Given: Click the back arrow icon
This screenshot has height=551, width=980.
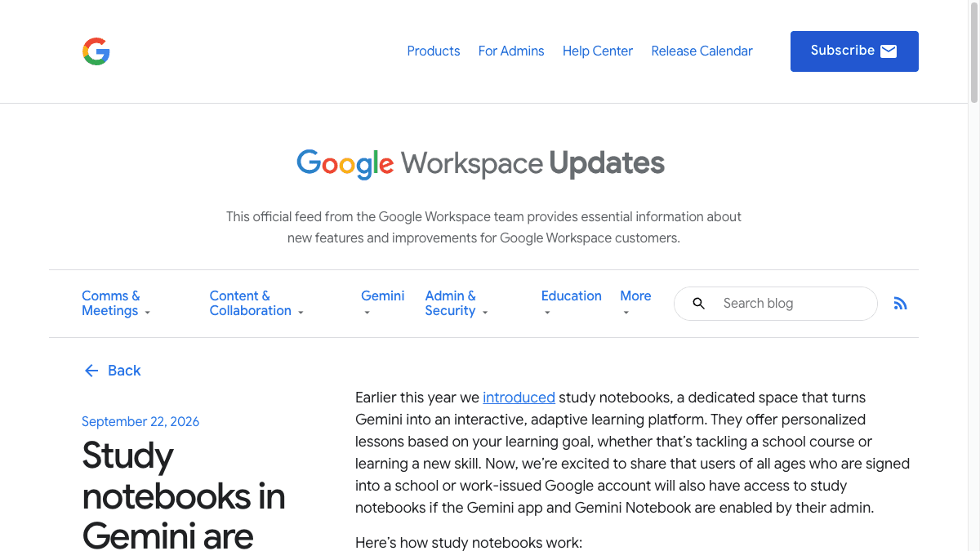Looking at the screenshot, I should pyautogui.click(x=91, y=371).
